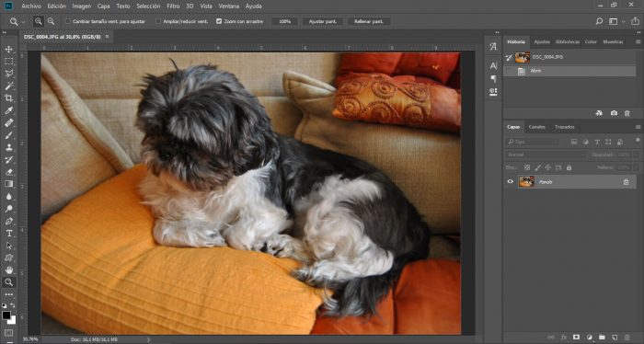Select the Move tool
The image size is (644, 344).
(x=8, y=50)
